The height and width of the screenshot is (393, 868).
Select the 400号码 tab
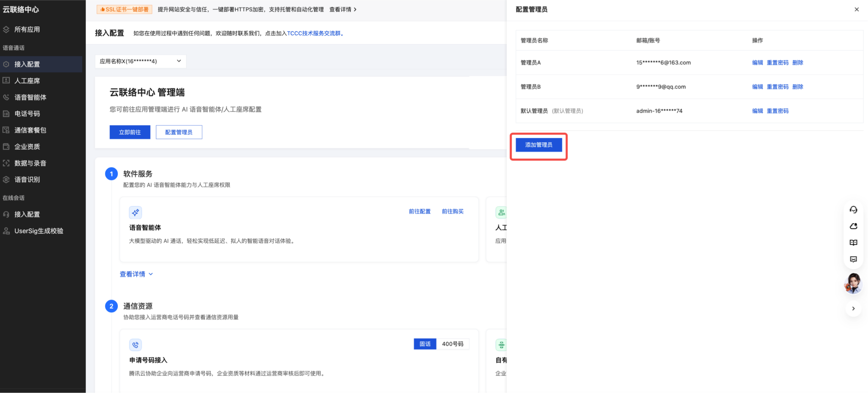(x=453, y=344)
